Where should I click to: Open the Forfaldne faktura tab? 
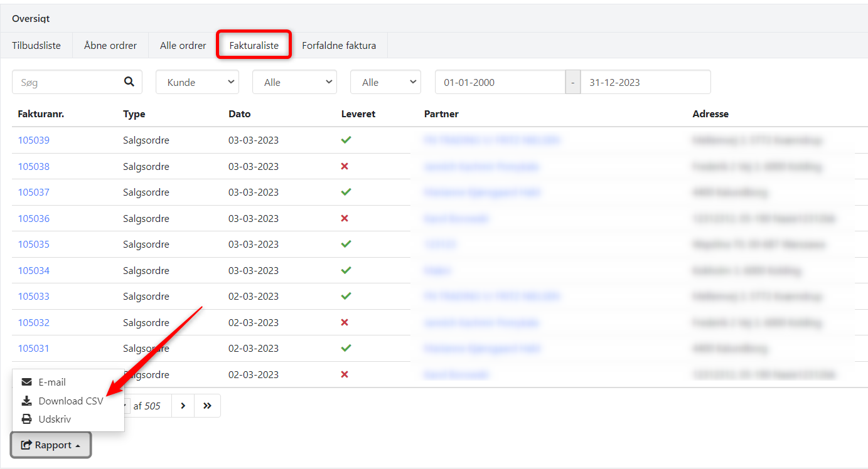click(339, 45)
